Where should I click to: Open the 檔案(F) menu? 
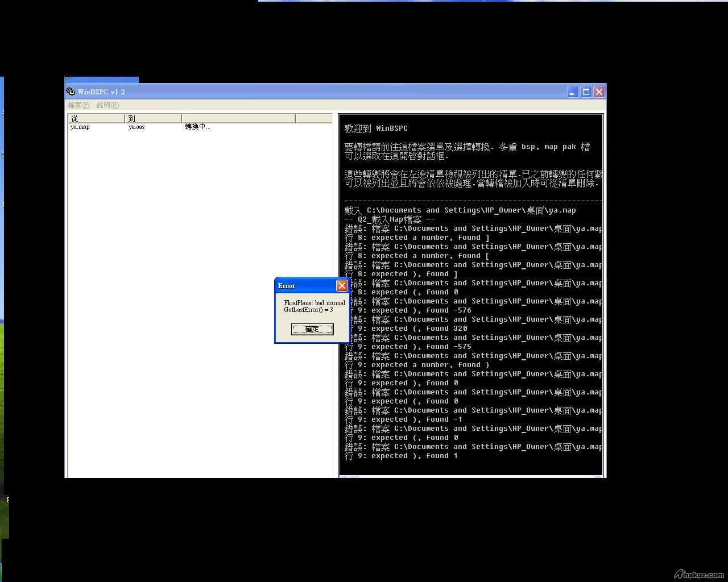[x=78, y=105]
